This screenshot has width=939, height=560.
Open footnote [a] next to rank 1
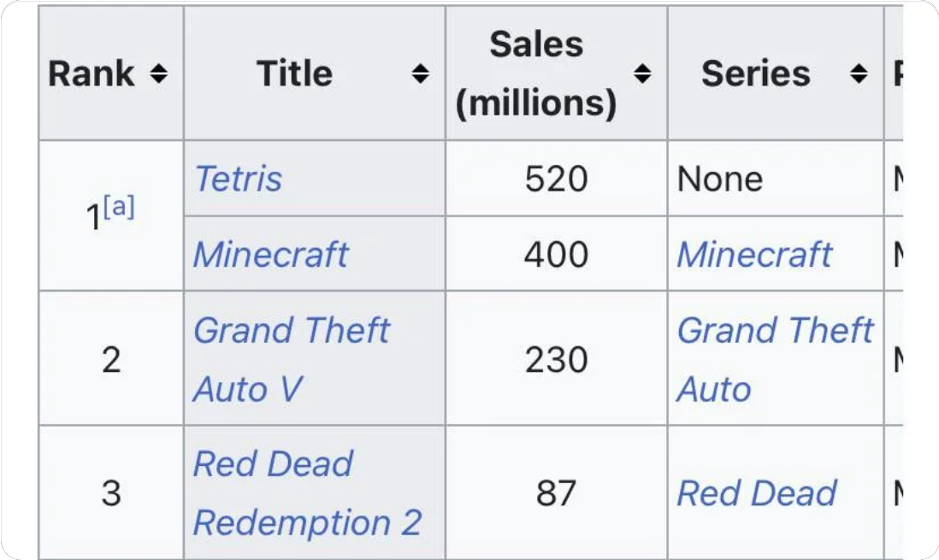[x=119, y=207]
